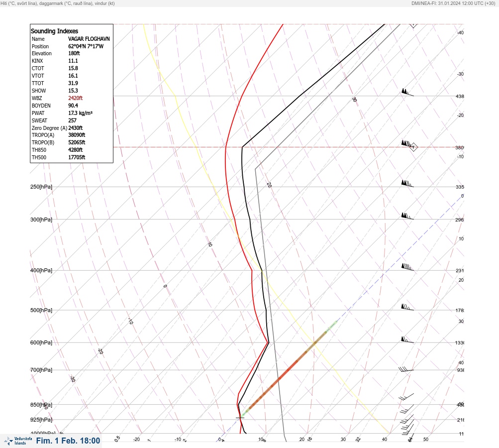The height and width of the screenshot is (448, 499).
Task: Click the TTOT value 31.9
Action: 73,83
